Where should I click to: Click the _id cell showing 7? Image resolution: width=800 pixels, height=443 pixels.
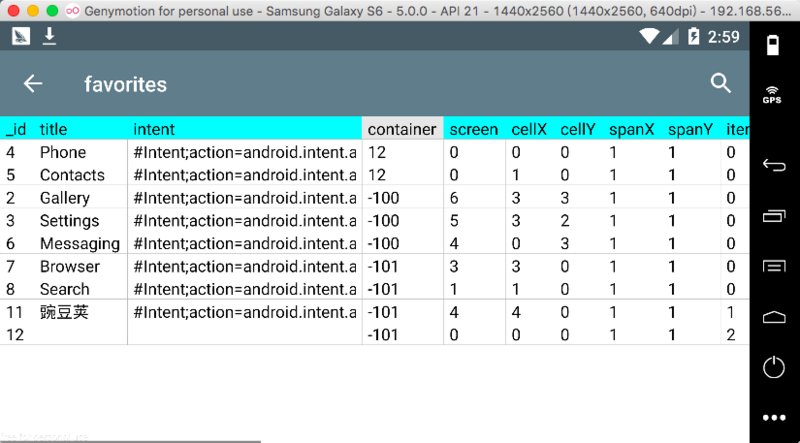click(11, 266)
